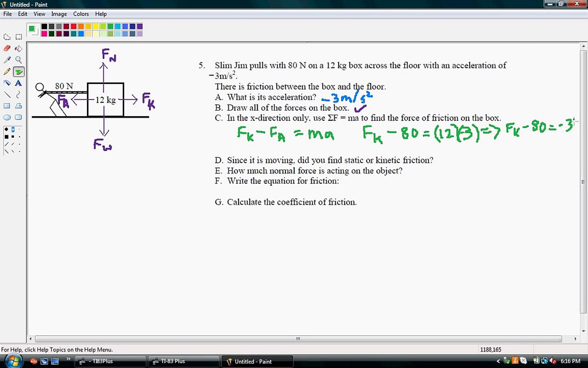The width and height of the screenshot is (588, 368).
Task: Open the View menu
Action: pos(39,14)
